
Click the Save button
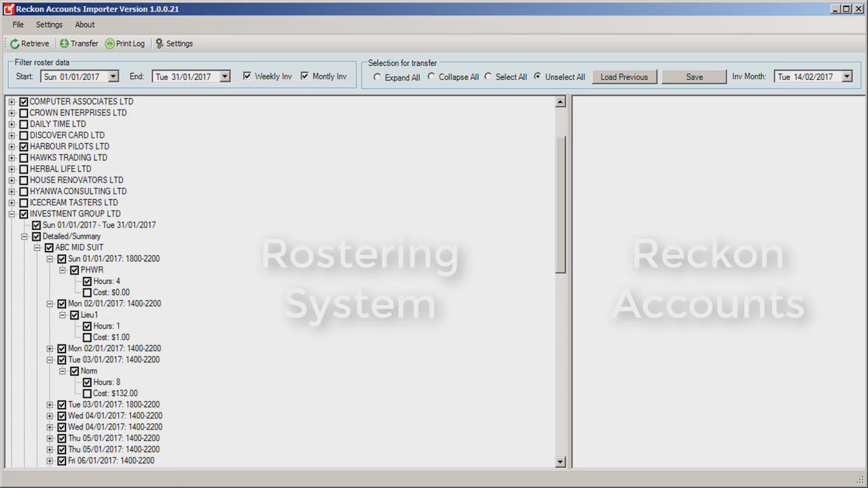coord(694,77)
